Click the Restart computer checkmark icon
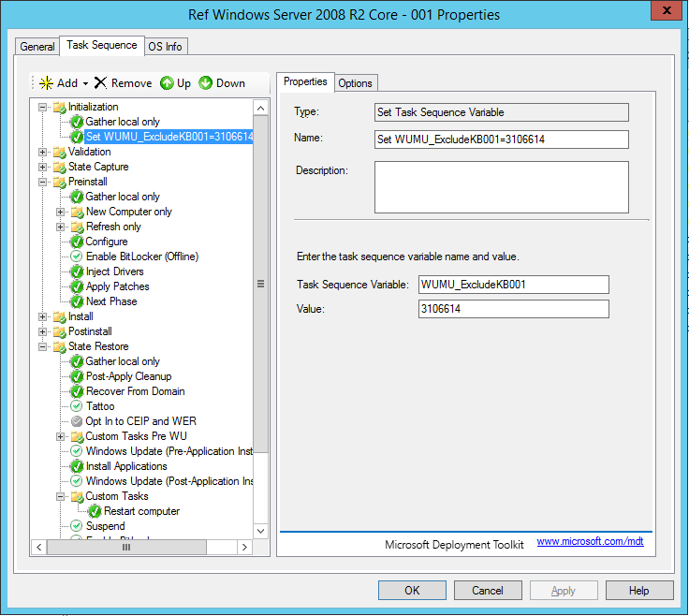 [95, 511]
